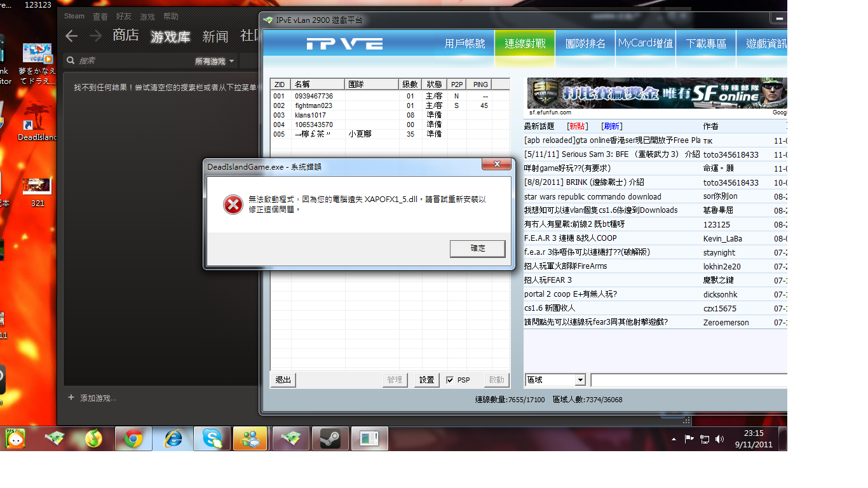This screenshot has width=868, height=488.
Task: Click the 新貼 link in the forum panel
Action: pyautogui.click(x=578, y=126)
